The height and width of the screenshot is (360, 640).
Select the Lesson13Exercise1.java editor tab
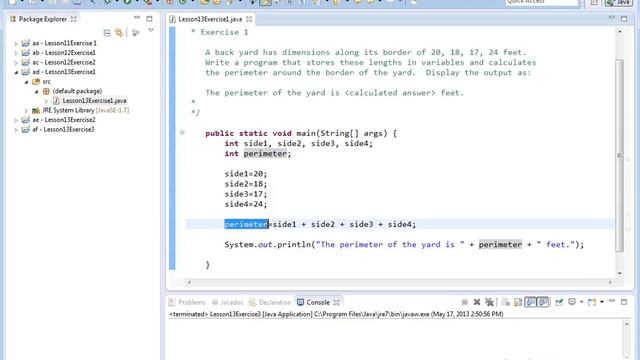click(x=210, y=19)
